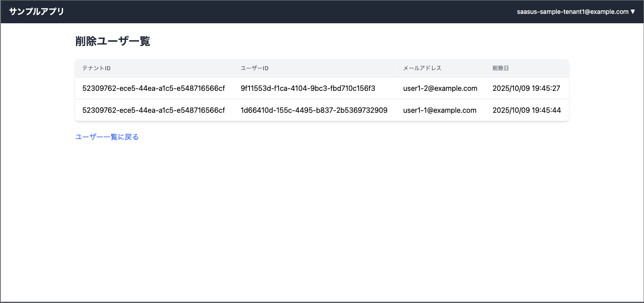Click the 削除日 column header
The height and width of the screenshot is (303, 644).
500,68
